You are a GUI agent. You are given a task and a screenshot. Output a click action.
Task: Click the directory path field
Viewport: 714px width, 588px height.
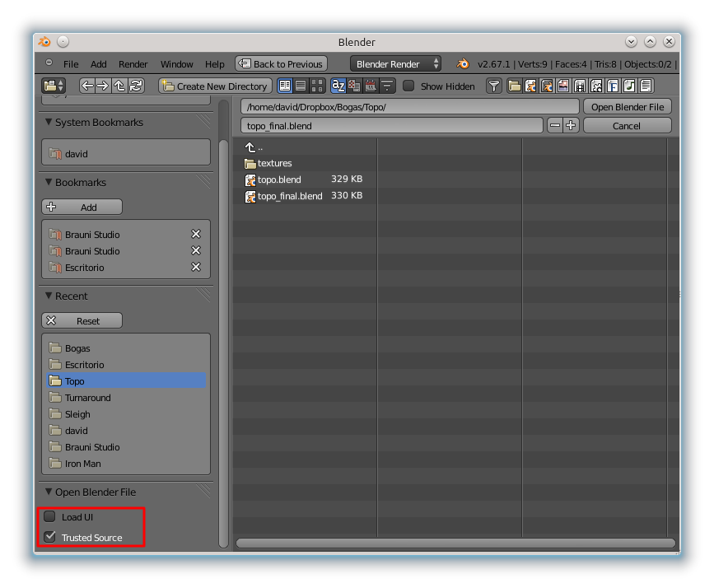coord(410,107)
